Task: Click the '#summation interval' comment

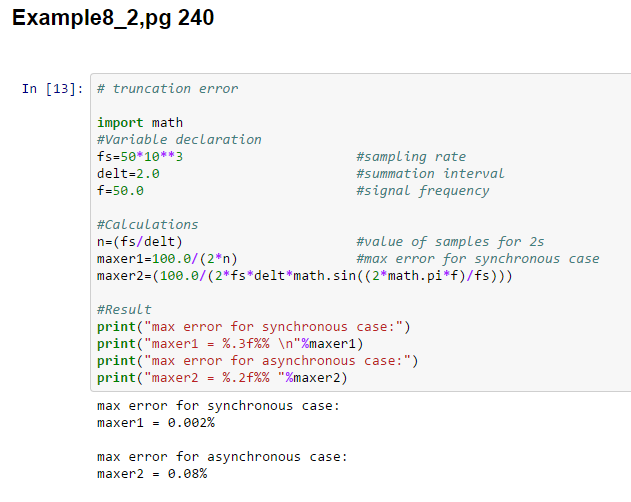Action: tap(430, 174)
